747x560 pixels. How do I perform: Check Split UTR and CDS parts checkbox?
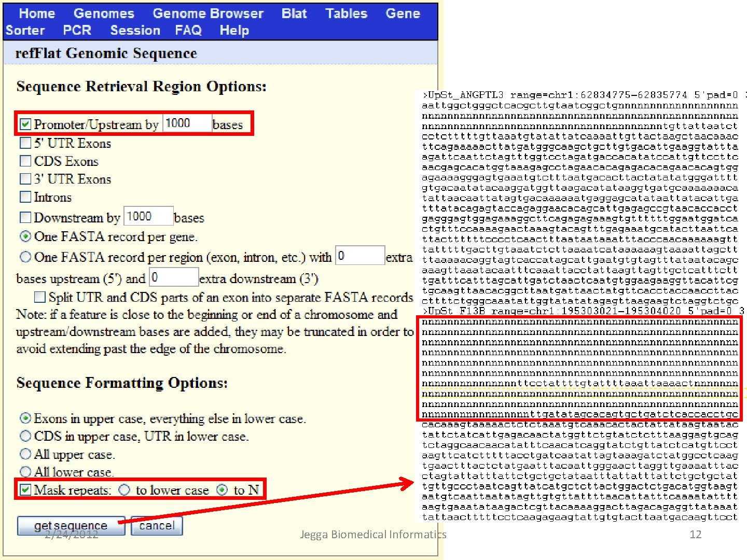pyautogui.click(x=40, y=297)
